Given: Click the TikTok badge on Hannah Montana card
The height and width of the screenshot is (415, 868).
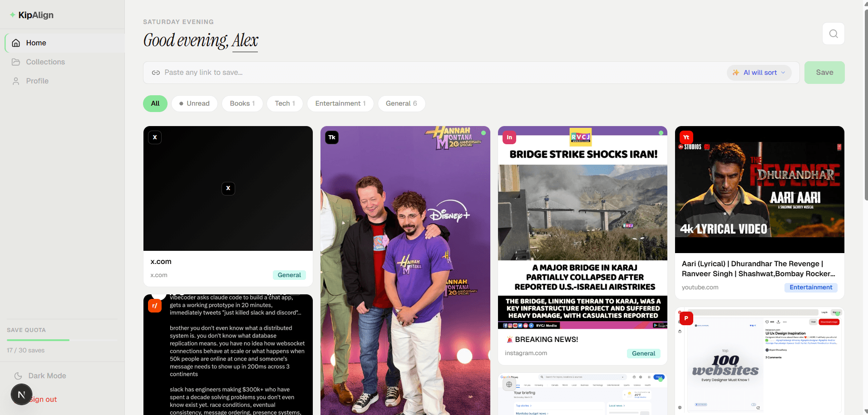Looking at the screenshot, I should [332, 137].
